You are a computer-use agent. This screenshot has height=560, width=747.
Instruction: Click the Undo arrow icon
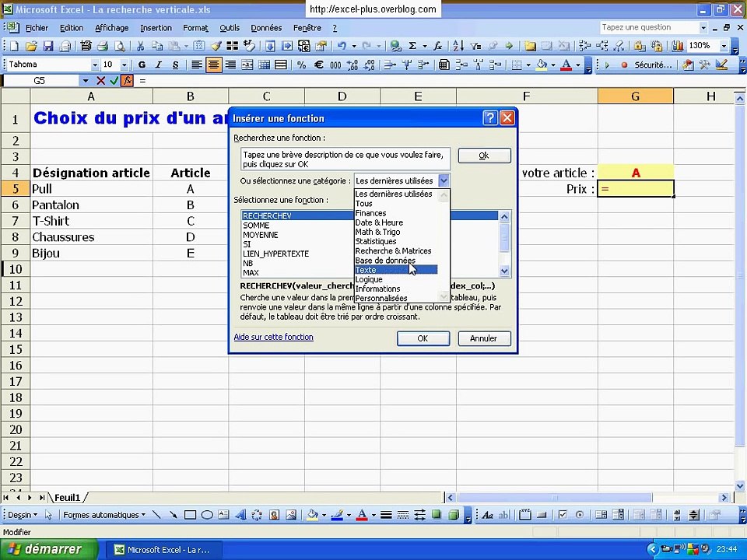point(342,46)
